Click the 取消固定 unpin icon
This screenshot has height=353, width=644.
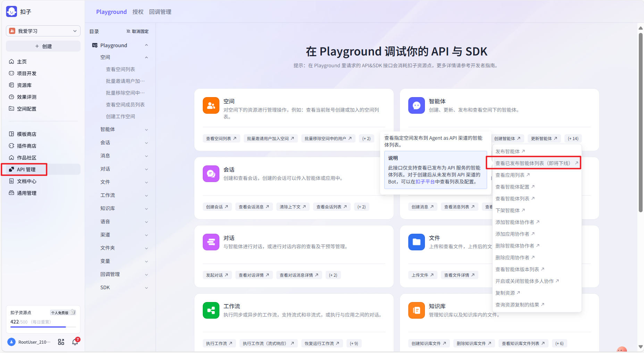128,31
